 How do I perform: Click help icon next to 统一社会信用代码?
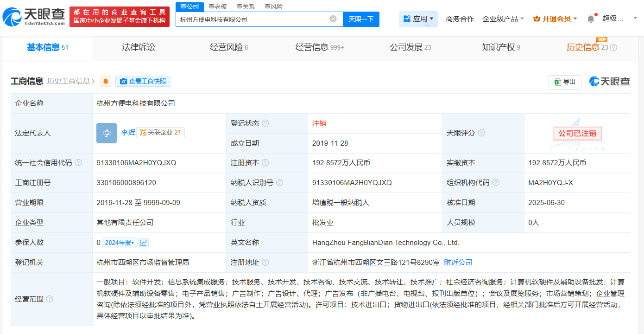click(x=78, y=163)
